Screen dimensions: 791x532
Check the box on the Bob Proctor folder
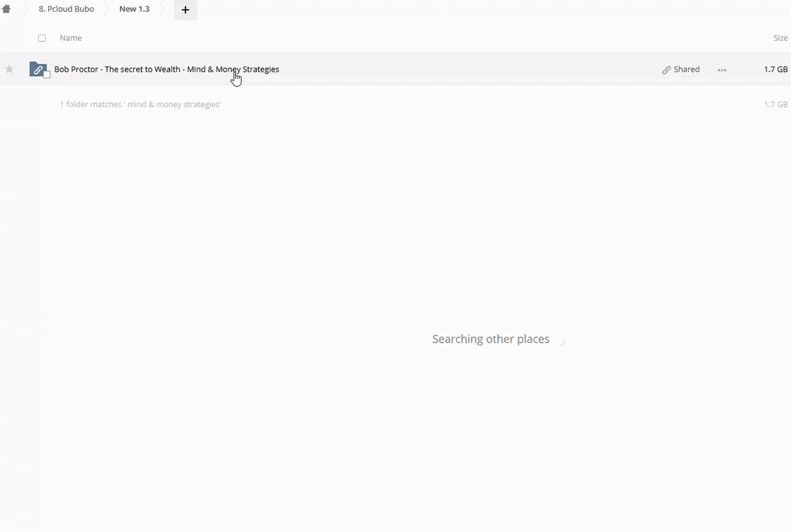click(x=47, y=75)
